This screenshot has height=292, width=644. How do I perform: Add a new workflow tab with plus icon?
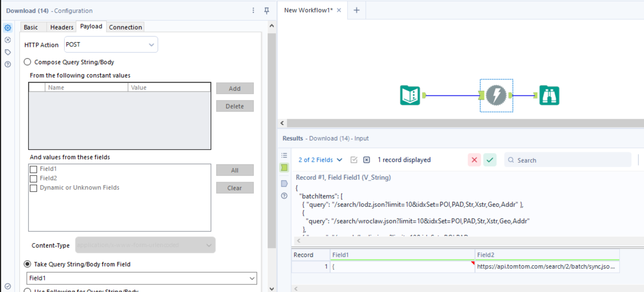(356, 10)
